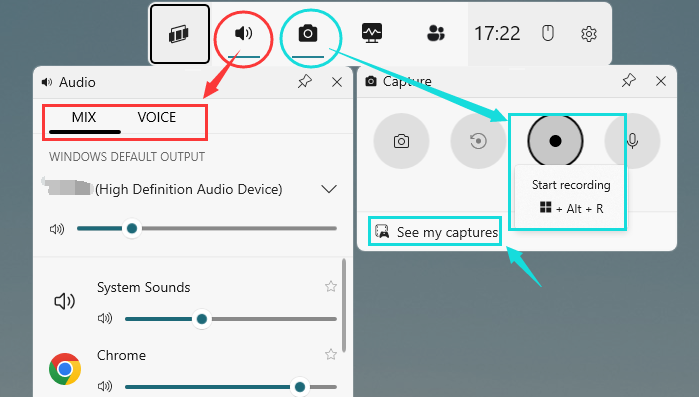Toggle the microphone while recording
The height and width of the screenshot is (397, 699).
click(x=632, y=141)
